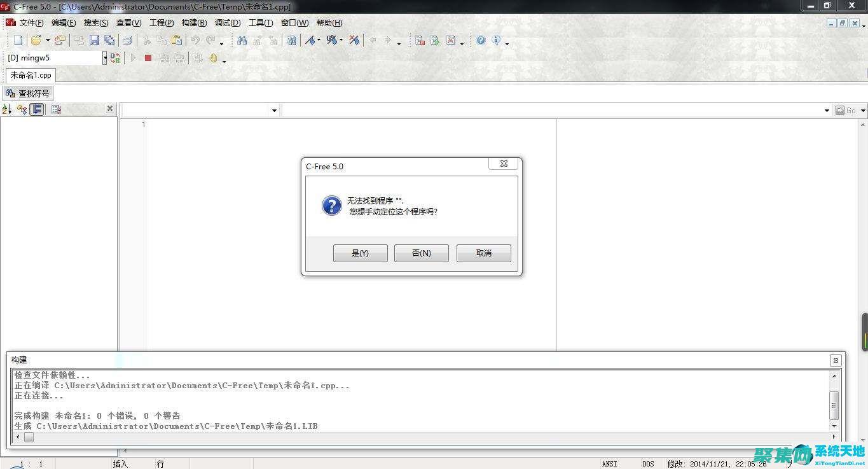Click the 查找符号 panel button
868x469 pixels.
[27, 94]
